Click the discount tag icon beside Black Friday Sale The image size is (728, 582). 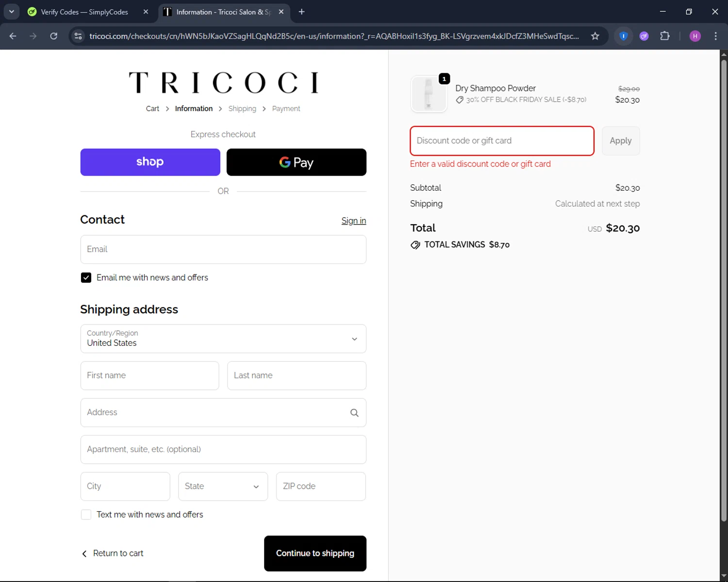click(460, 100)
